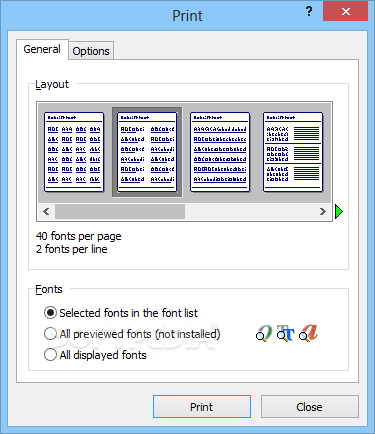Click the Type 1 font preview icon
The width and height of the screenshot is (375, 434).
308,333
